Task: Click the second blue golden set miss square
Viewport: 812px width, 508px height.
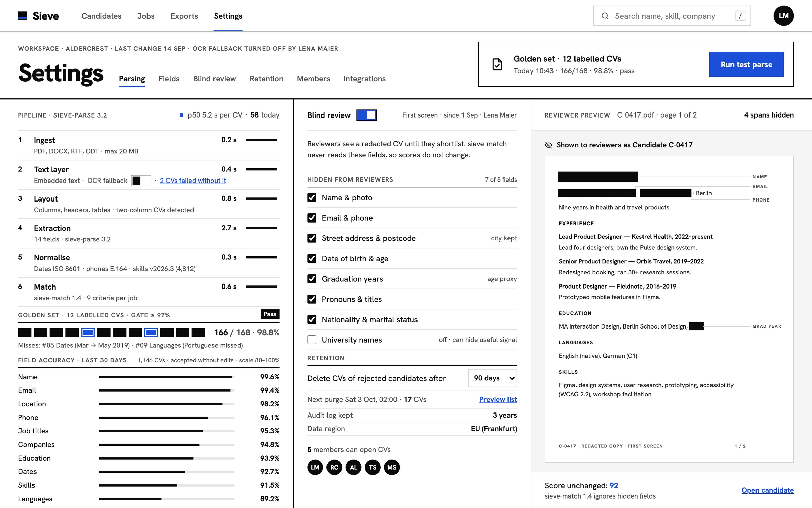Action: (x=151, y=333)
